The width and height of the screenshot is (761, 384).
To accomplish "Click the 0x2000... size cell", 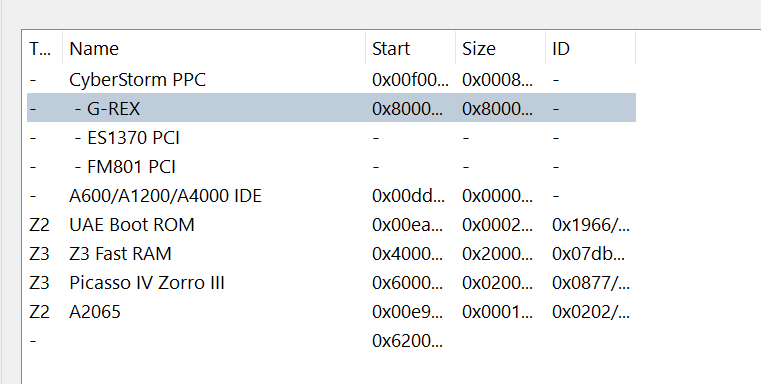I will [497, 254].
